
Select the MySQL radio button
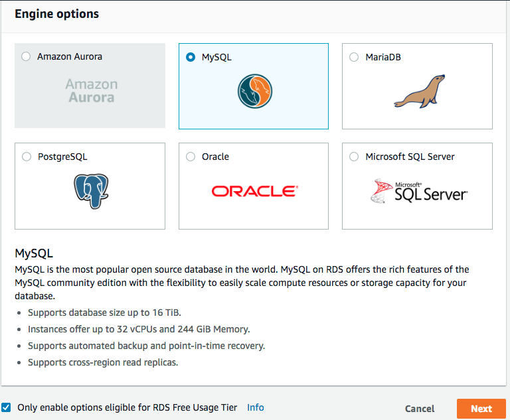tap(191, 57)
